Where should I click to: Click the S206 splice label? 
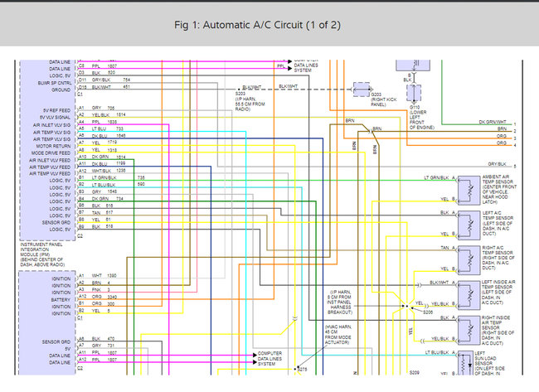(x=428, y=312)
